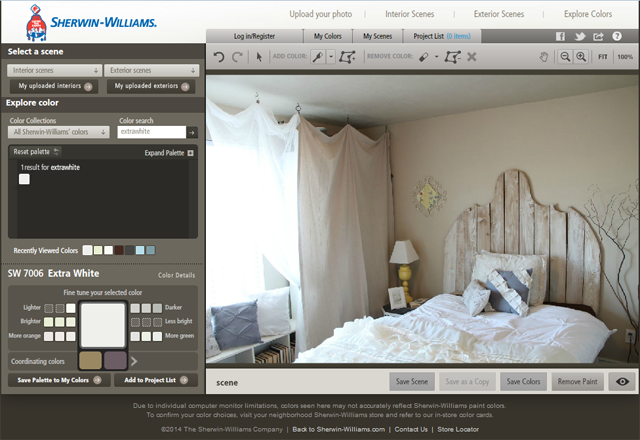640x440 pixels.
Task: Open the Exterior scenes dropdown
Action: 151,70
